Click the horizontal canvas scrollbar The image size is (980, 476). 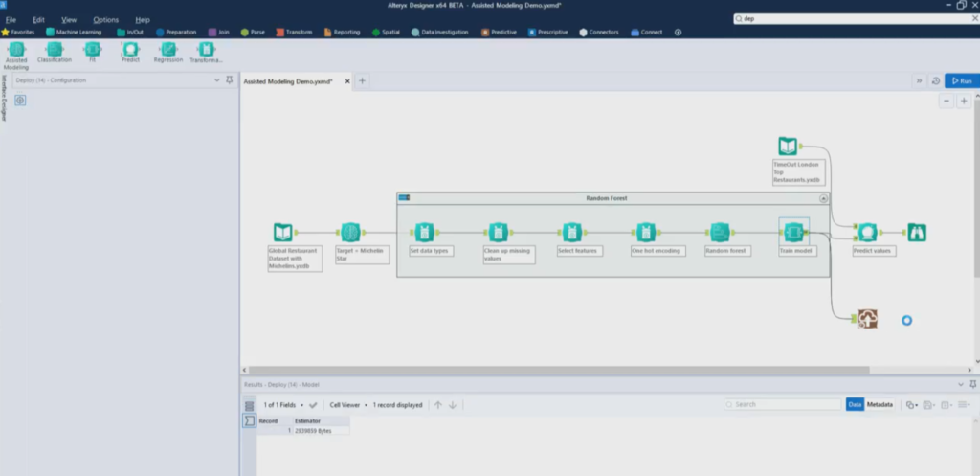[x=559, y=370]
